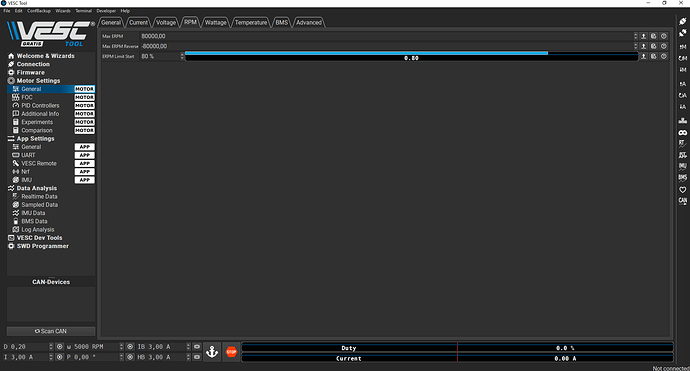The image size is (690, 371).
Task: Toggle RT realtime data streaming icon
Action: 683,143
